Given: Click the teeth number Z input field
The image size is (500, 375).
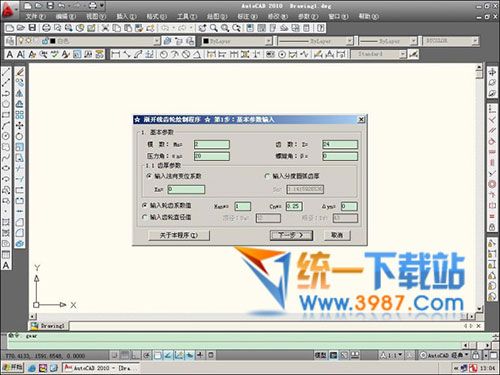Looking at the screenshot, I should tap(340, 144).
